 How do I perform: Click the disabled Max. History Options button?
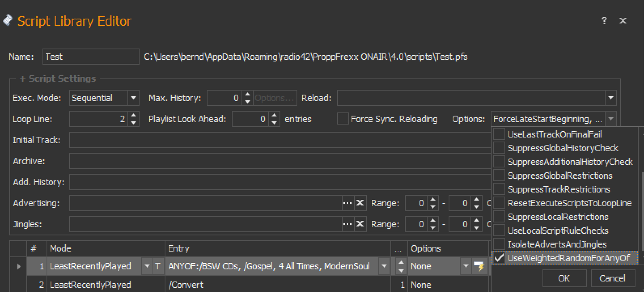tap(275, 98)
